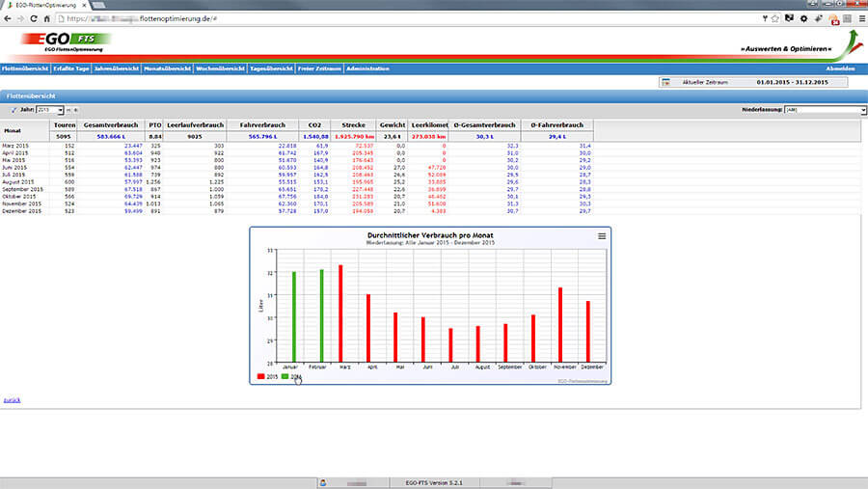Click the Aktueller Zeitraum date range button

(753, 82)
